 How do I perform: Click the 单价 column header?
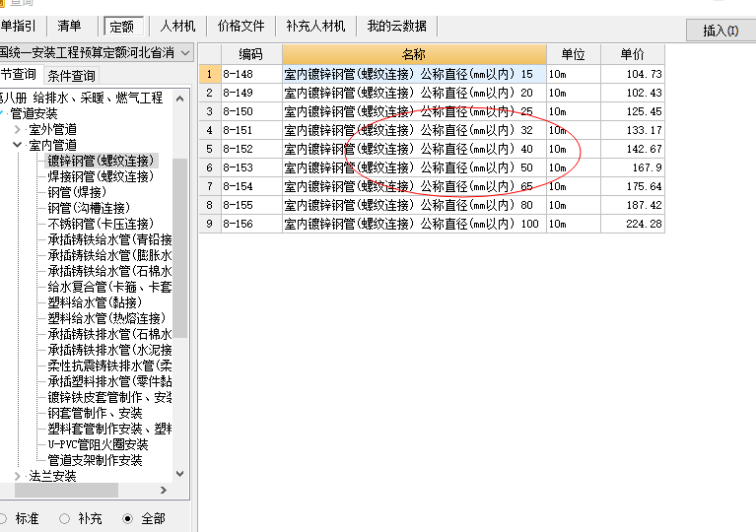(x=633, y=54)
